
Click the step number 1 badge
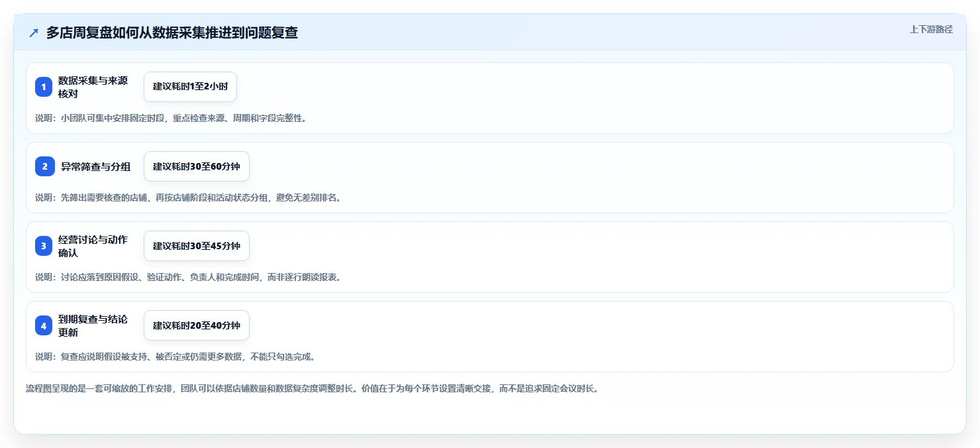pyautogui.click(x=44, y=87)
